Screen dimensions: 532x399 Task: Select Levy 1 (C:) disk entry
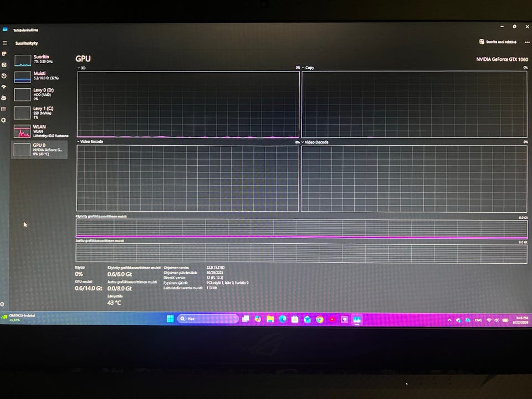pyautogui.click(x=40, y=112)
